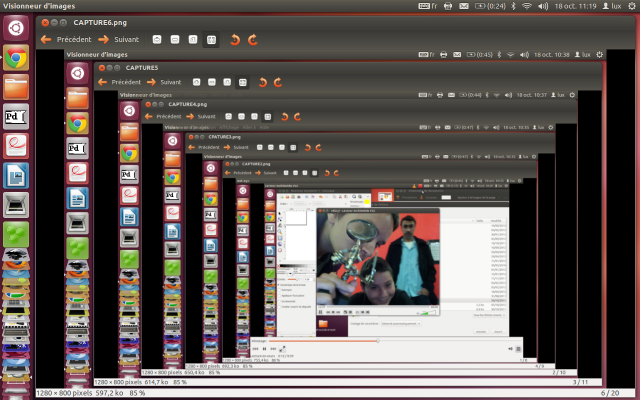
Task: Open the LibreOffice Writer launcher icon
Action: click(16, 176)
